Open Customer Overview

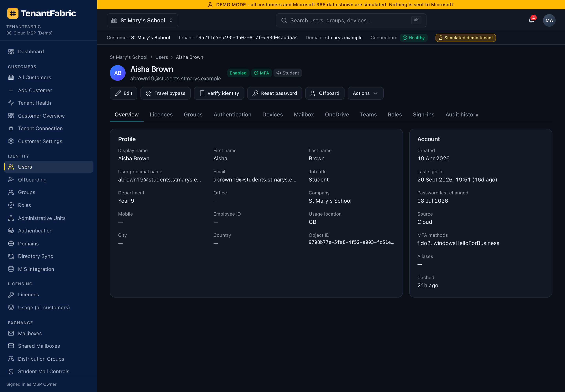(49, 116)
